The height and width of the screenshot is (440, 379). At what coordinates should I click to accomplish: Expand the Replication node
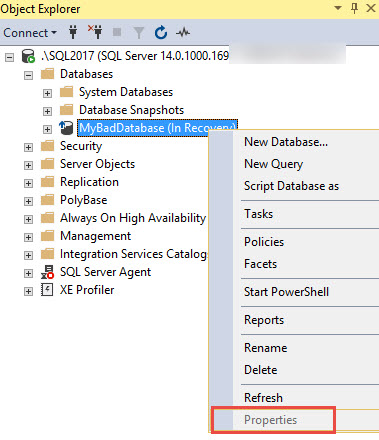click(28, 183)
